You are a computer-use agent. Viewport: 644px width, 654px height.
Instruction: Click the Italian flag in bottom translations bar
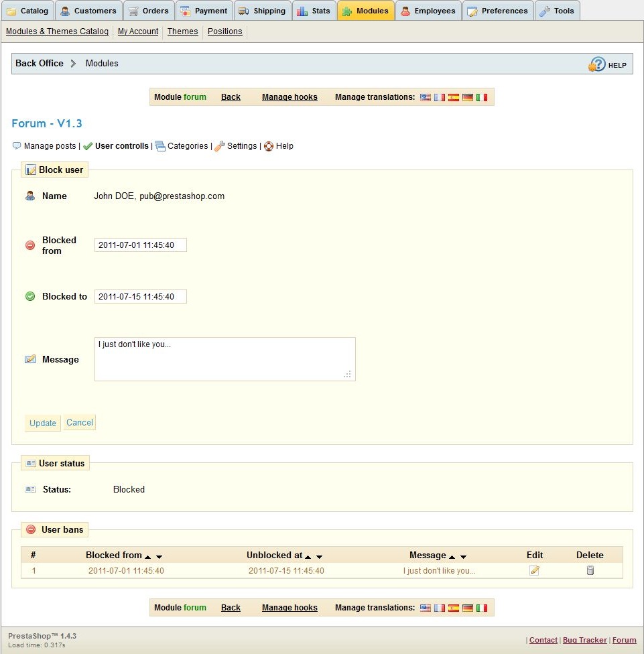tap(482, 608)
